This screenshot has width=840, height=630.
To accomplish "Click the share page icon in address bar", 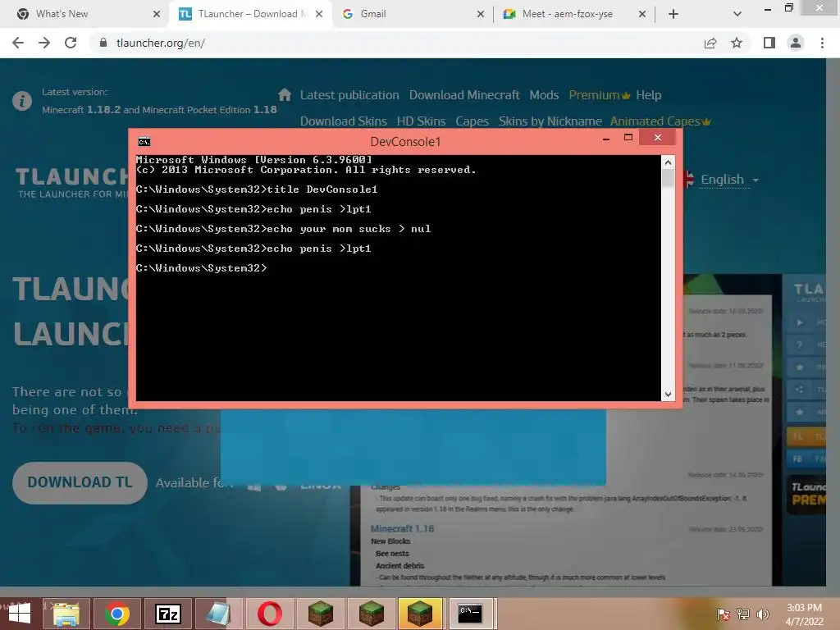I will [710, 43].
